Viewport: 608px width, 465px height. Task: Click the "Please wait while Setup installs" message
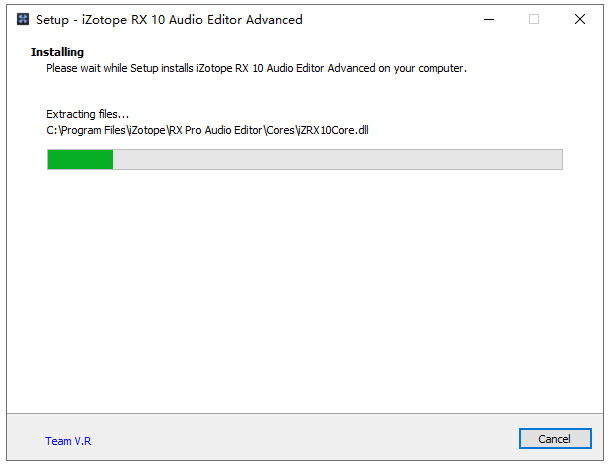tap(119, 68)
